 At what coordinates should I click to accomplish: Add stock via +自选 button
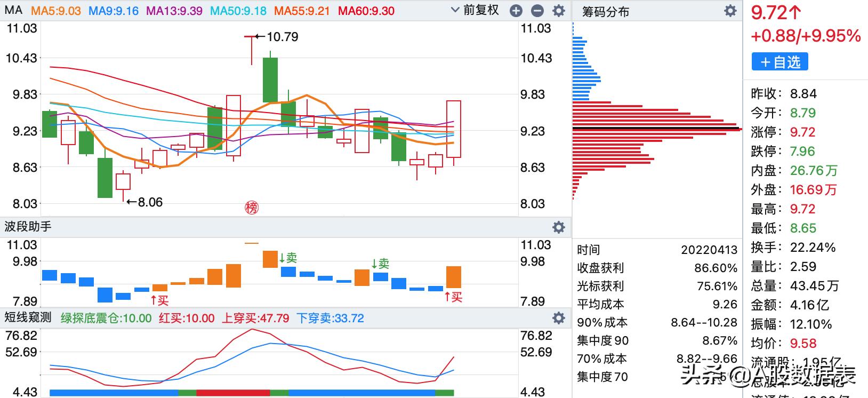(779, 62)
